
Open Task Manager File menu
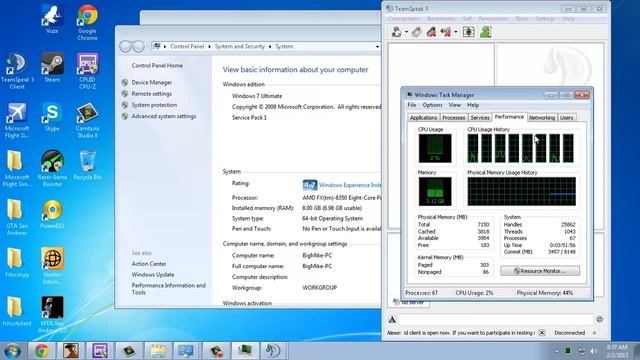(x=412, y=105)
